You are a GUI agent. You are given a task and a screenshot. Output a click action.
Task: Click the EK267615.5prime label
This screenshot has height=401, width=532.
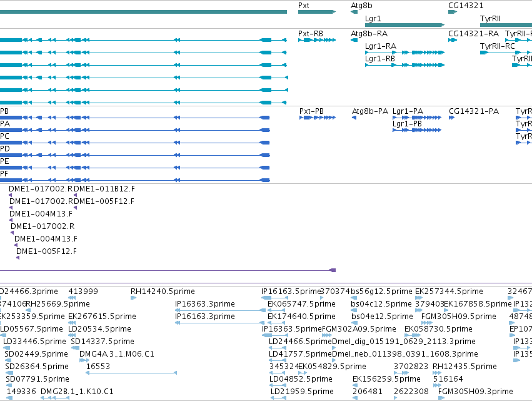(x=102, y=317)
